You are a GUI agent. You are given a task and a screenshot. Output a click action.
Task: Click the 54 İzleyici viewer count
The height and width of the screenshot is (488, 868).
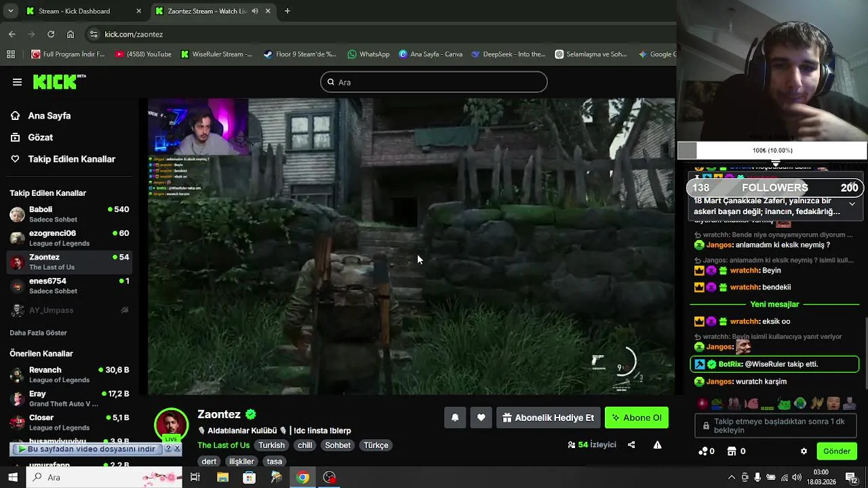[592, 445]
